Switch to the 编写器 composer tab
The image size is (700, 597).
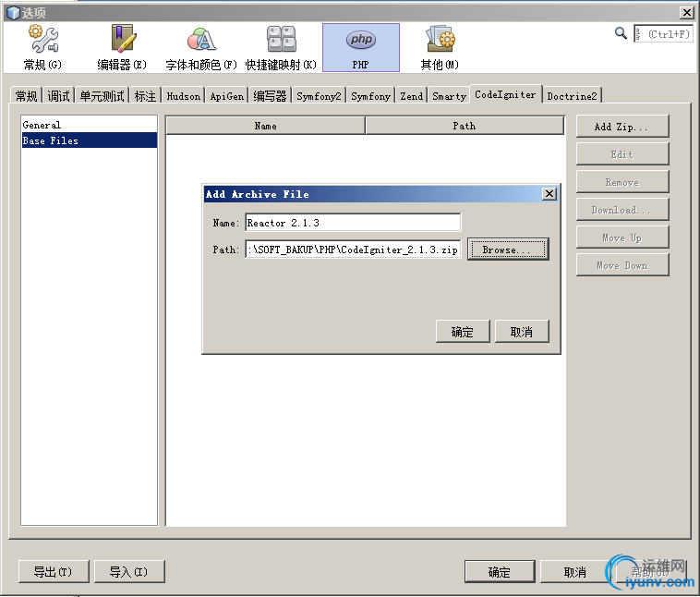[270, 95]
